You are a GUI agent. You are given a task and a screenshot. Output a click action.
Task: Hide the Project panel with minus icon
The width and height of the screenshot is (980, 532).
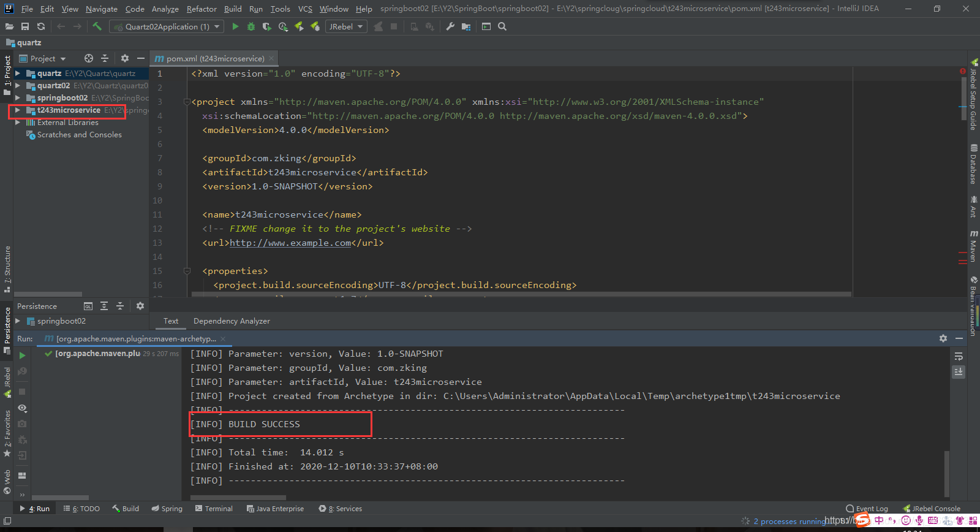[x=141, y=58]
